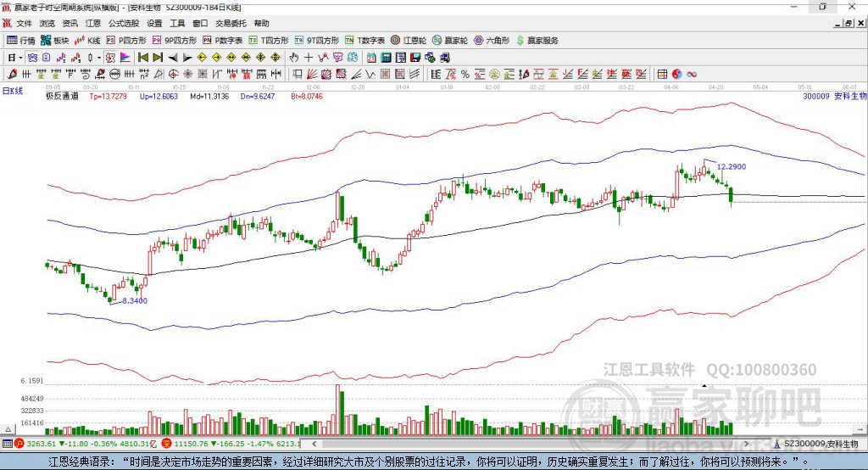Viewport: 868px width, 470px height.
Task: Click the truck icon in toolbar
Action: pos(445,57)
